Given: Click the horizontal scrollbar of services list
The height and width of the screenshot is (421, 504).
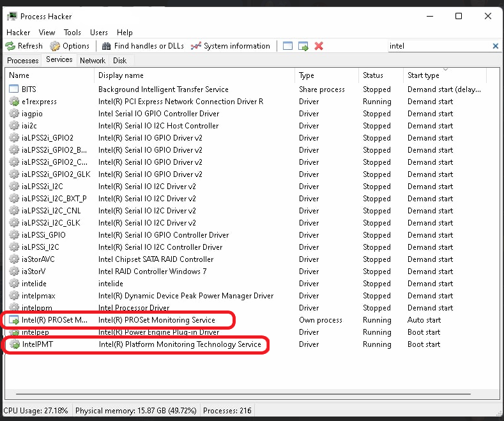Looking at the screenshot, I should 243,394.
